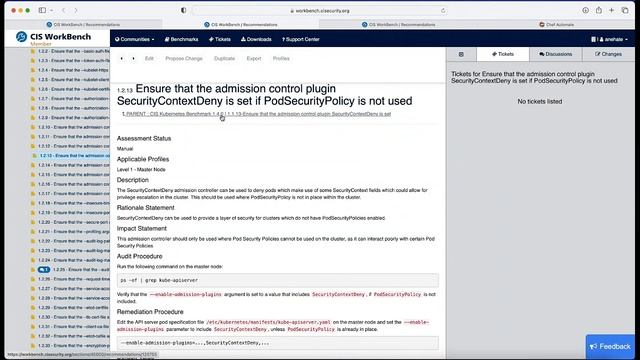Select the highlighted 1.2.13 tree item
This screenshot has height=360, width=640.
pyautogui.click(x=75, y=156)
